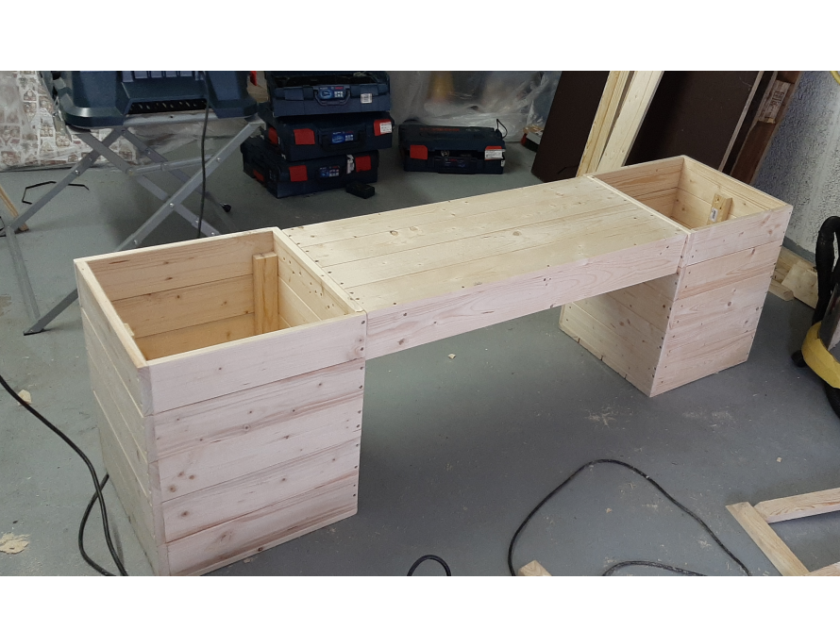The image size is (840, 630).
Task: Click the vertical corner post inside left planter
Action: click(266, 292)
